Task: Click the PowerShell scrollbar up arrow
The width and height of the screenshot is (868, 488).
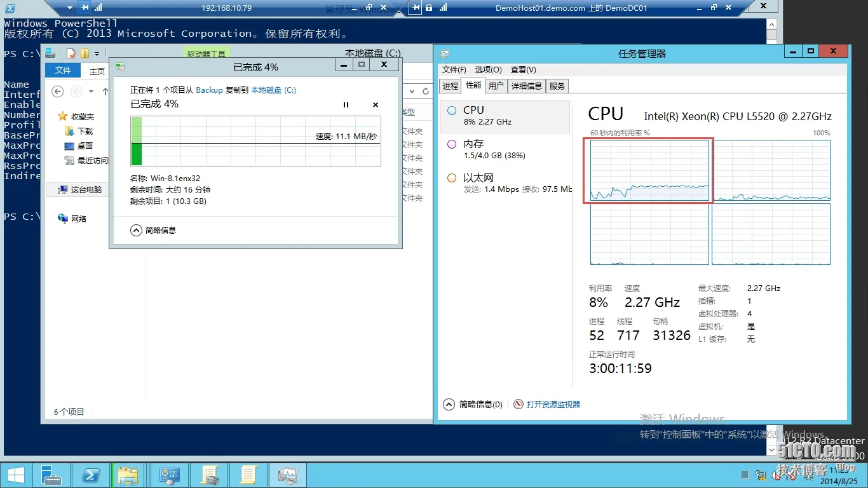Action: (x=771, y=23)
